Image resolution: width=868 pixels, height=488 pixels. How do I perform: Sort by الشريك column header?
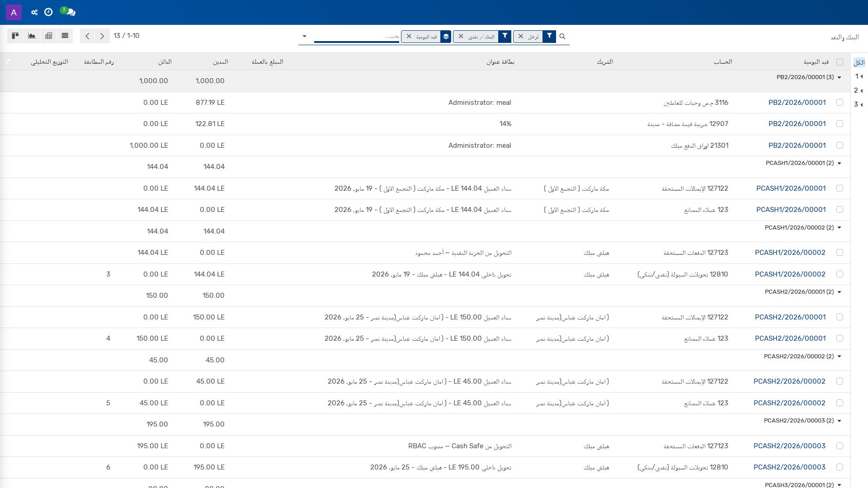click(x=604, y=62)
